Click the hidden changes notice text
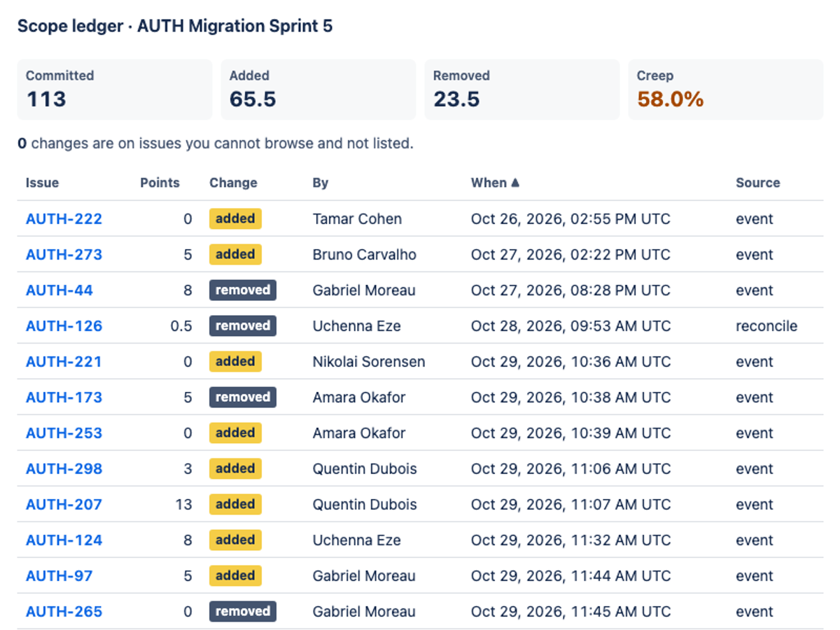Screen dimensions: 840x630 pos(216,143)
